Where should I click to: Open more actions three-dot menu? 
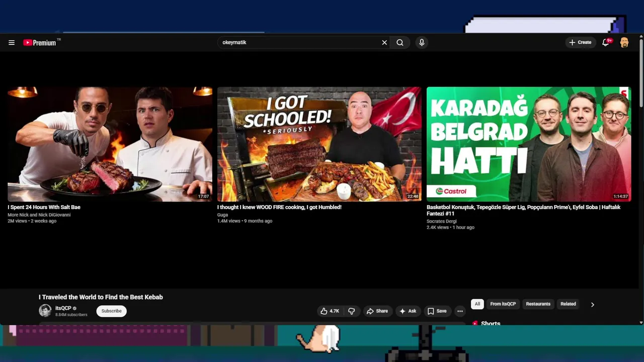pos(460,311)
